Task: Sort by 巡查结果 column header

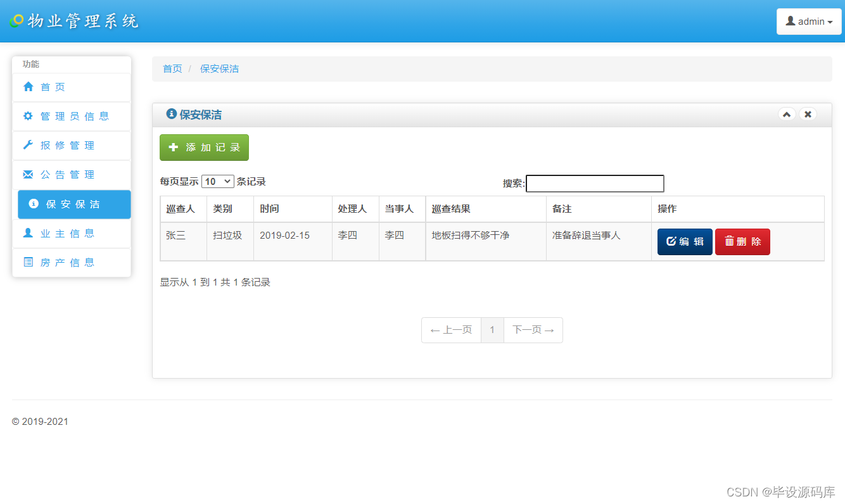Action: [x=486, y=209]
